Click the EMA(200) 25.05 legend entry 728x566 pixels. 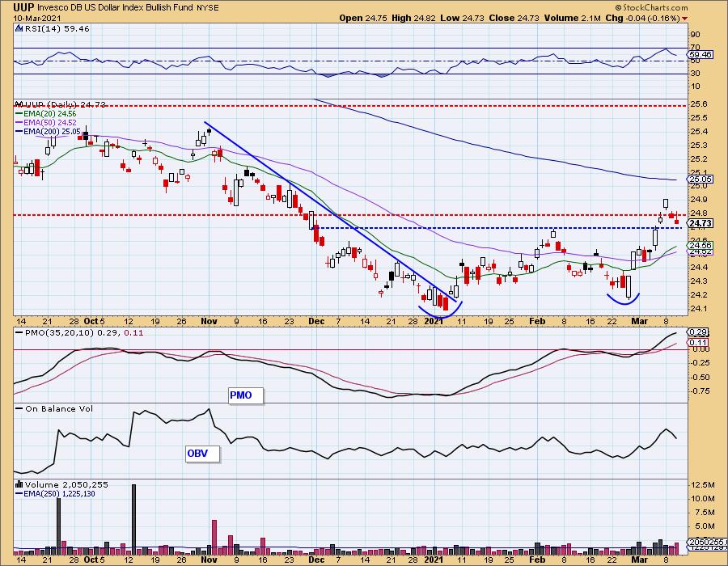pyautogui.click(x=48, y=131)
